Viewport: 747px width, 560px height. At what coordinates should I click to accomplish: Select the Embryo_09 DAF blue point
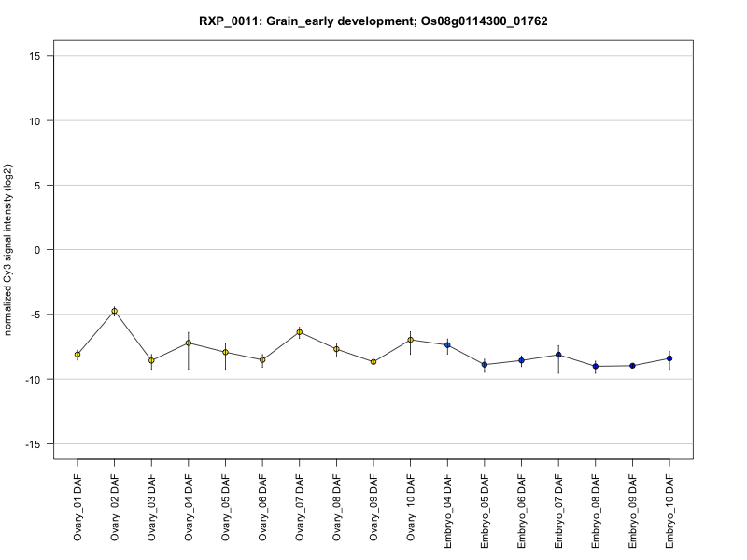(x=632, y=366)
